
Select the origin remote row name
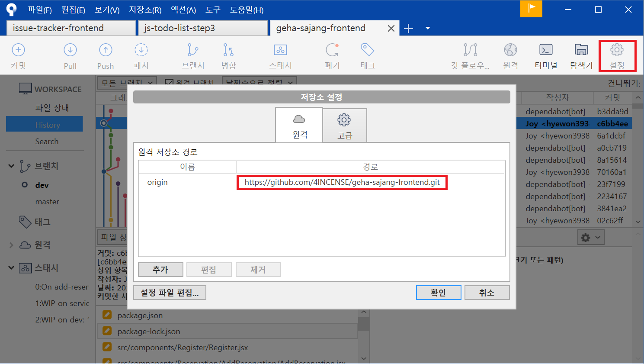click(x=157, y=182)
